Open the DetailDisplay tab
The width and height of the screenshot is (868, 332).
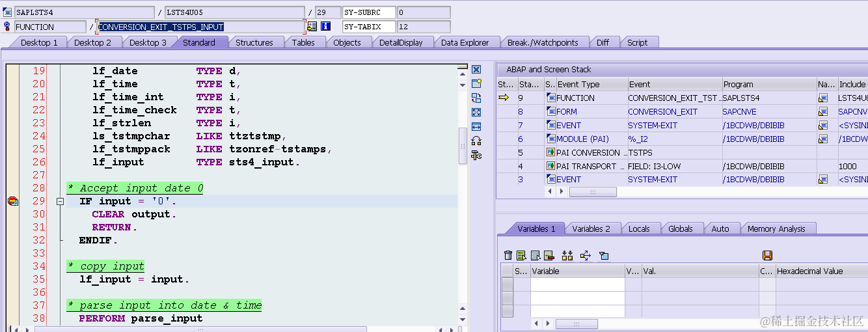pos(401,42)
